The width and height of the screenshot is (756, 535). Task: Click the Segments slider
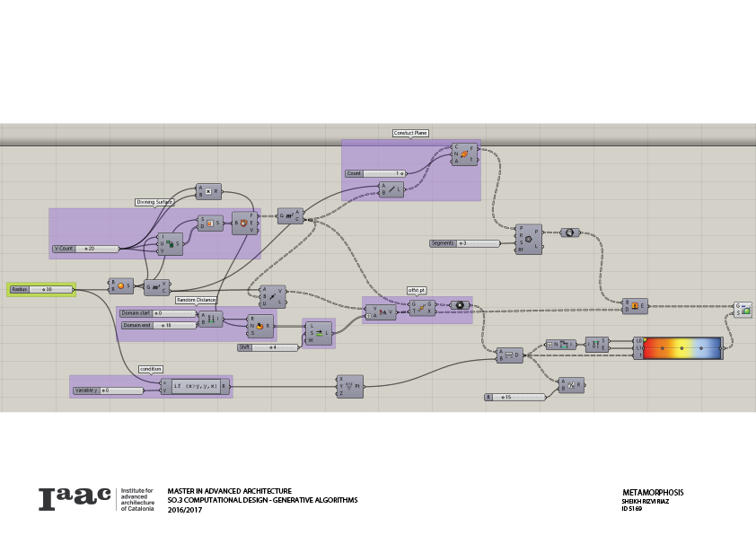(477, 243)
